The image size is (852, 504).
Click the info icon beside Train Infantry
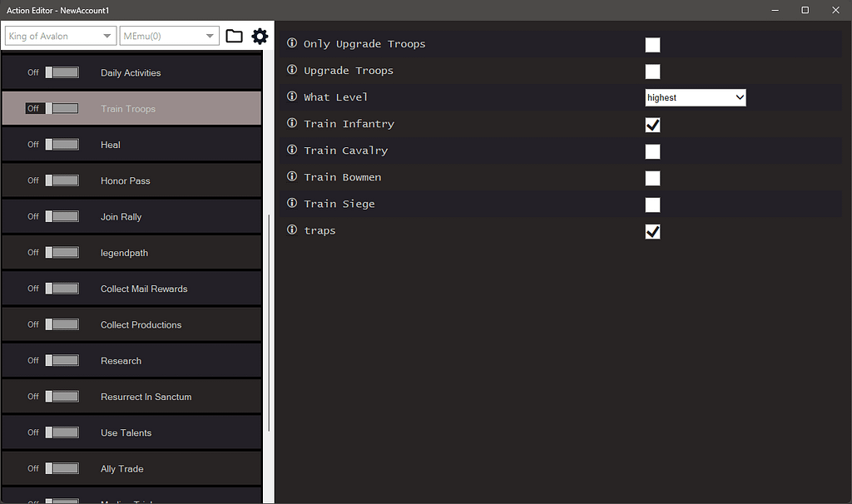[x=290, y=124]
